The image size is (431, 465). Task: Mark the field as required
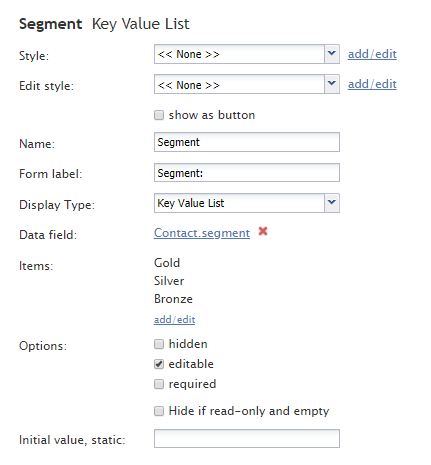(x=159, y=384)
